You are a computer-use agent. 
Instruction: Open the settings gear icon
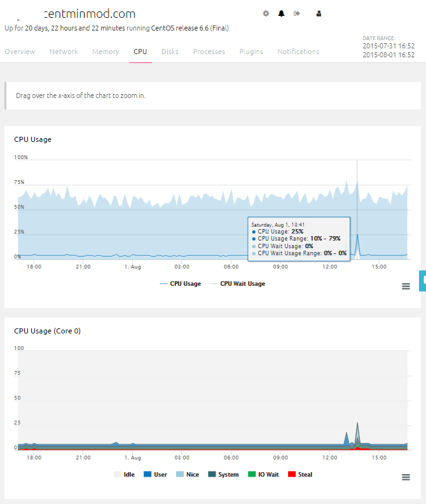[x=266, y=13]
